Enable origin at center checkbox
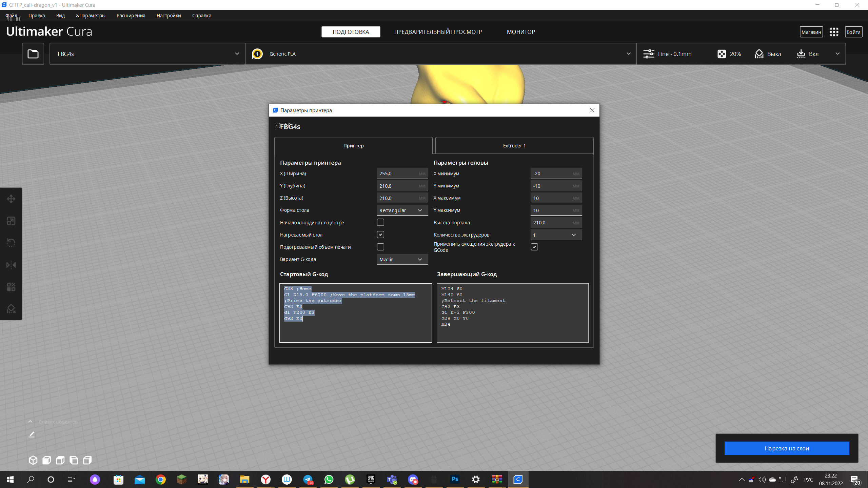868x488 pixels. click(380, 222)
